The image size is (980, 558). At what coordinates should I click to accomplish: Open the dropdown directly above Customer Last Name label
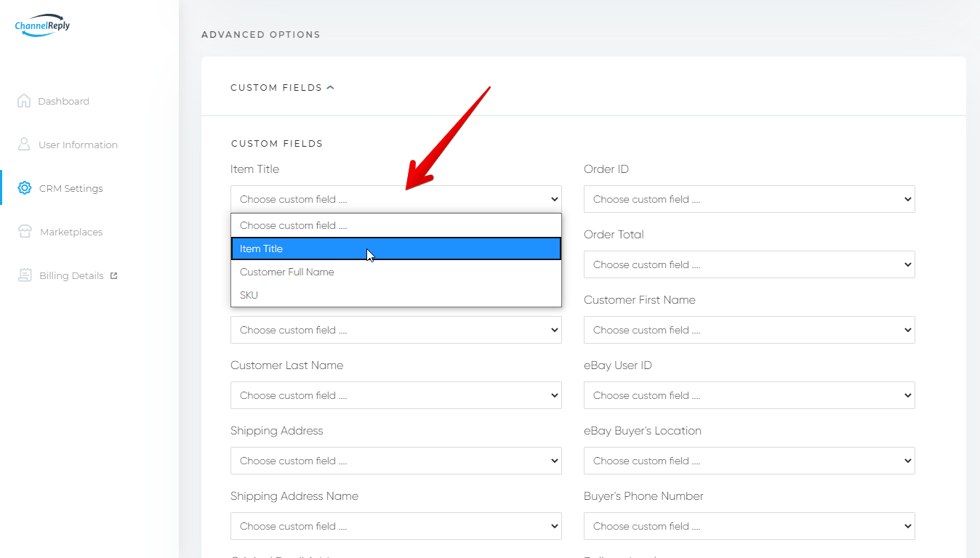point(396,330)
